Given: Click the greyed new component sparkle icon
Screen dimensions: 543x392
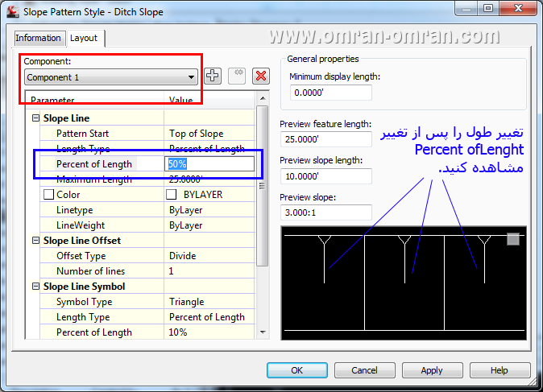Looking at the screenshot, I should pos(237,76).
